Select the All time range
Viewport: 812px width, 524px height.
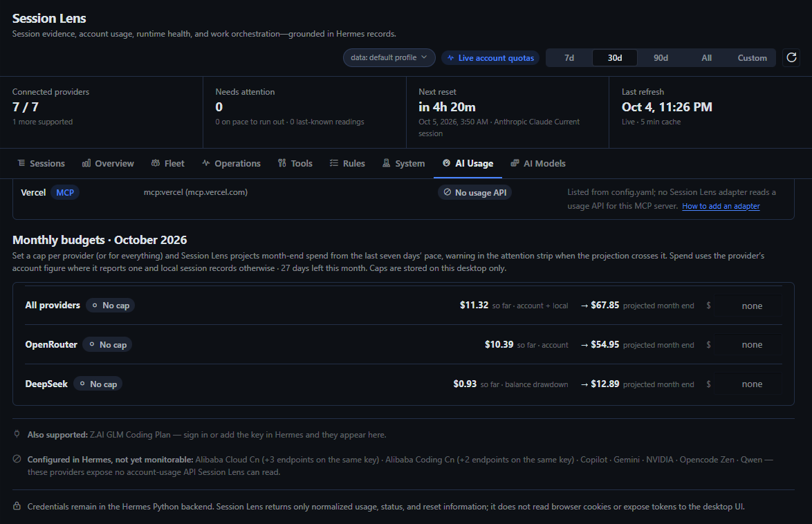pos(706,58)
